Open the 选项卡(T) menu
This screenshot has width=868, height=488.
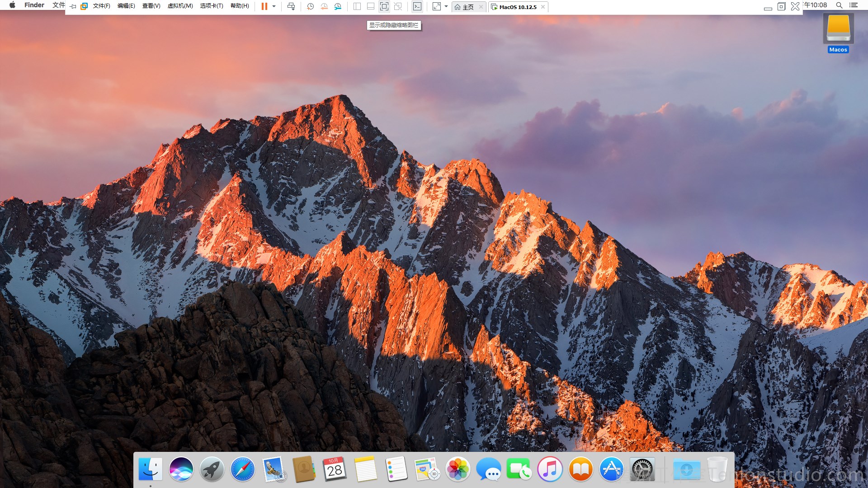212,6
